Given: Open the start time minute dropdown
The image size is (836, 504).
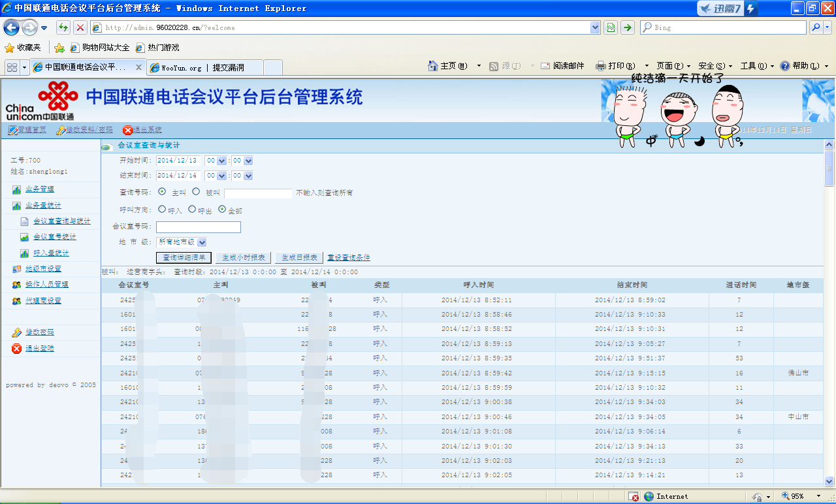Looking at the screenshot, I should 248,161.
